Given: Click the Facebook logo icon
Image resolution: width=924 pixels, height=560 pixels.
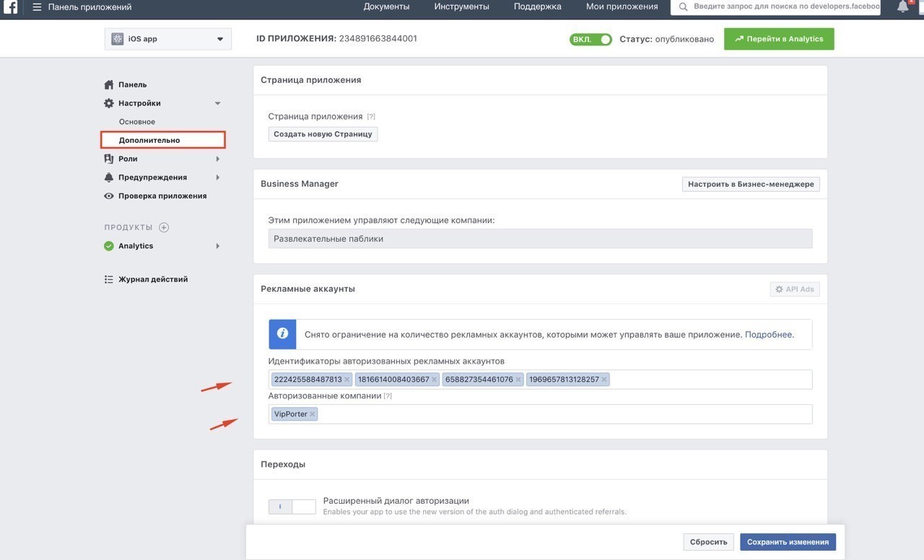Looking at the screenshot, I should click(x=11, y=7).
